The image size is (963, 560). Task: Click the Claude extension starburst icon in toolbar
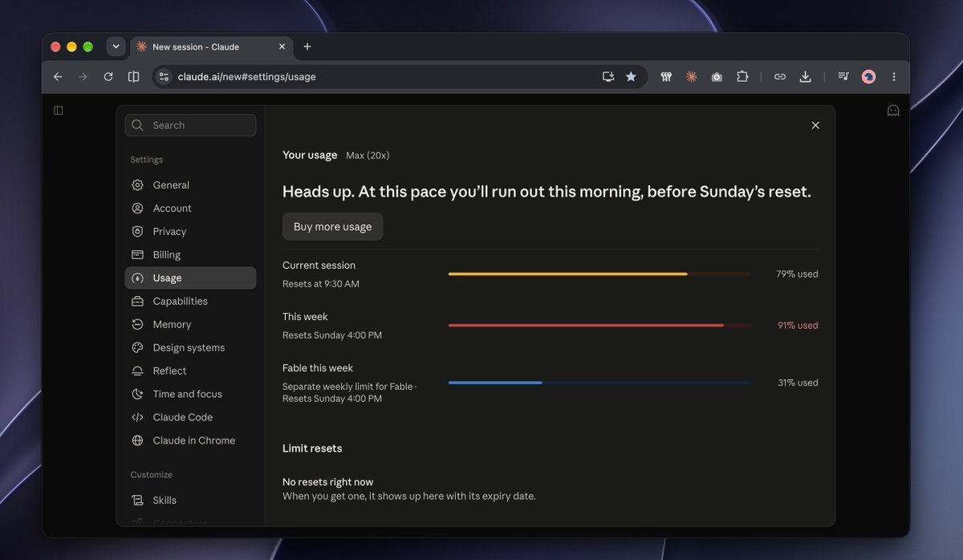tap(691, 77)
